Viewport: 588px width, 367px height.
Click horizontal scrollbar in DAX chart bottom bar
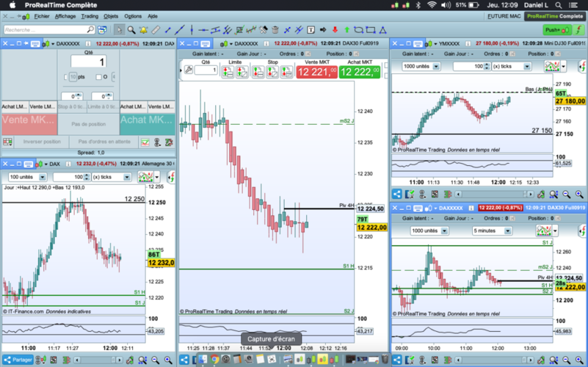[x=99, y=360]
